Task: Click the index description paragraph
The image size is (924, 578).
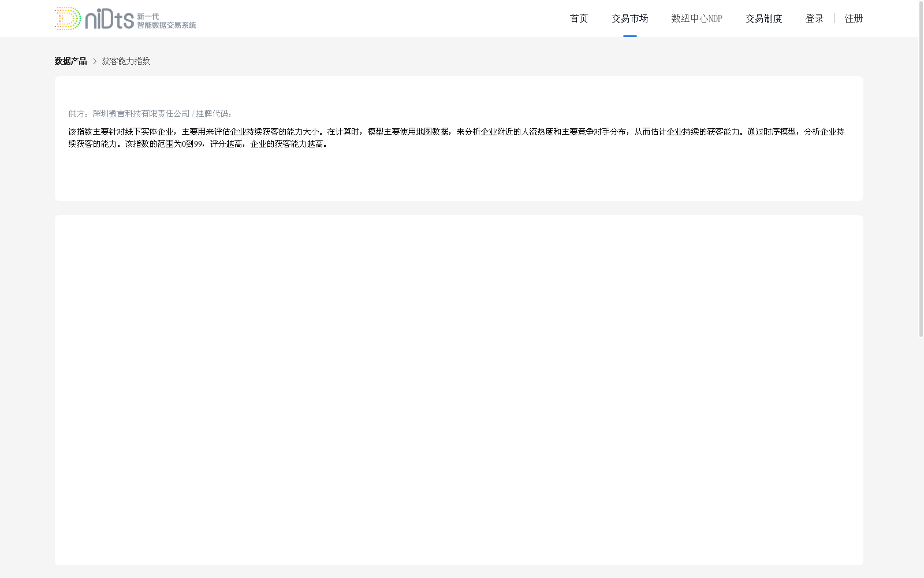Action: 456,138
